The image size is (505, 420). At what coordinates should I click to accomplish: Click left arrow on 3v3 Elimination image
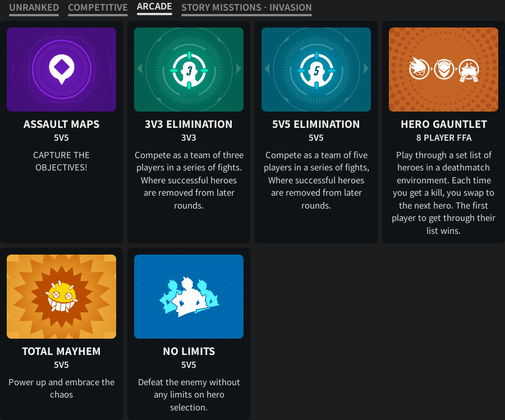[140, 68]
